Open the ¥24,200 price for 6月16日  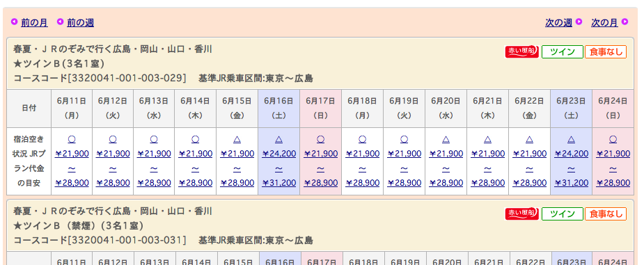(x=279, y=154)
